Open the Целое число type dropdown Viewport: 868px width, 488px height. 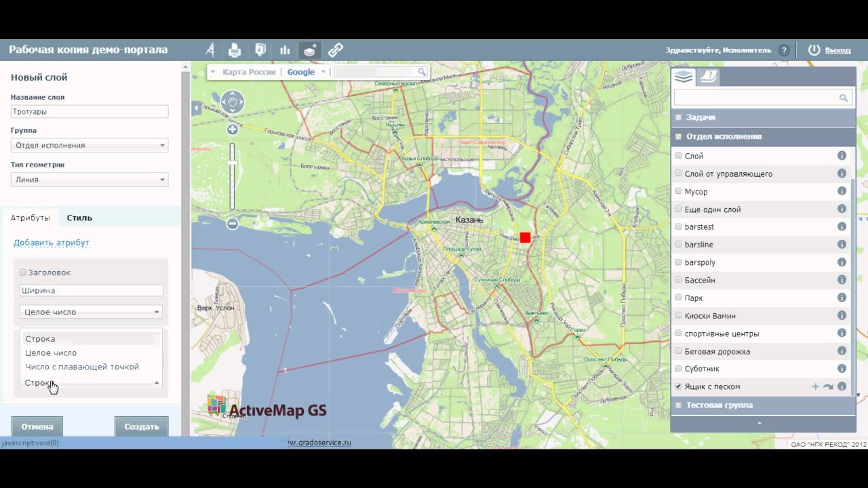tap(91, 312)
